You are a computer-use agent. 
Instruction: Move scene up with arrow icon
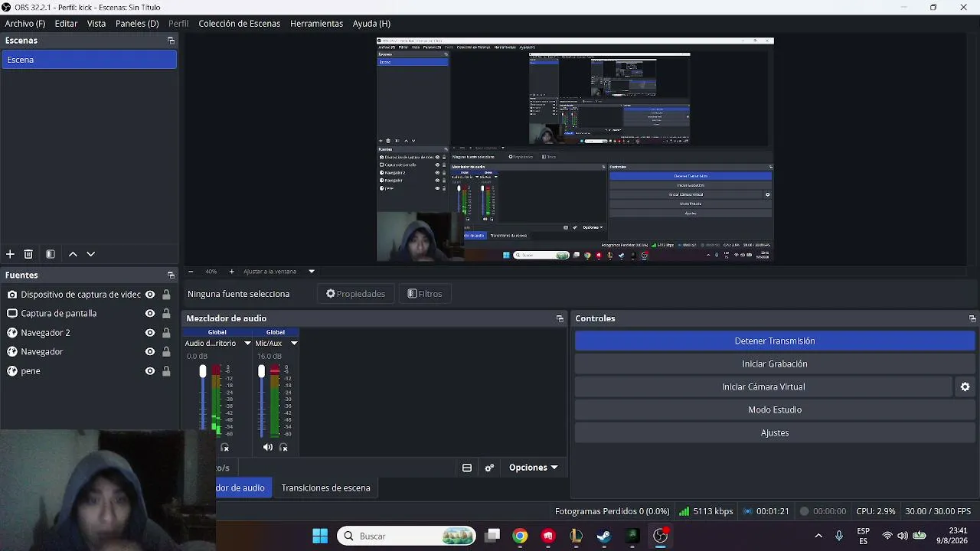pyautogui.click(x=73, y=254)
